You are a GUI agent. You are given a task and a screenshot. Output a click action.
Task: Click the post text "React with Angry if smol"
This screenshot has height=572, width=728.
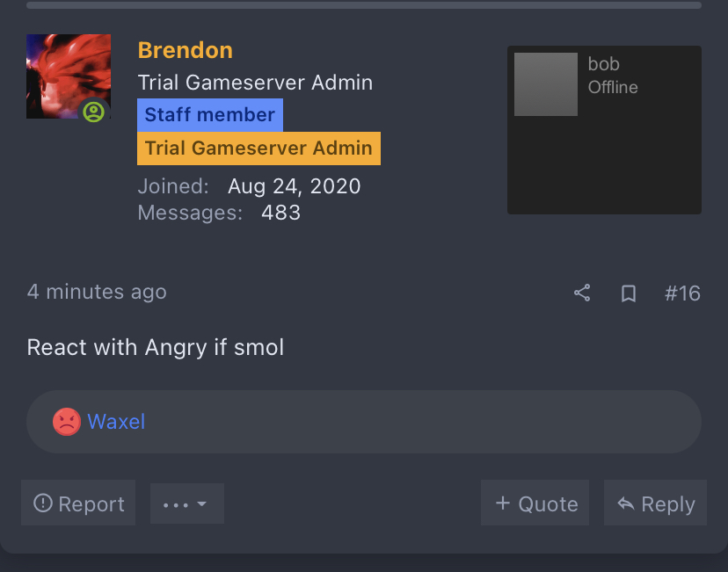tap(156, 347)
